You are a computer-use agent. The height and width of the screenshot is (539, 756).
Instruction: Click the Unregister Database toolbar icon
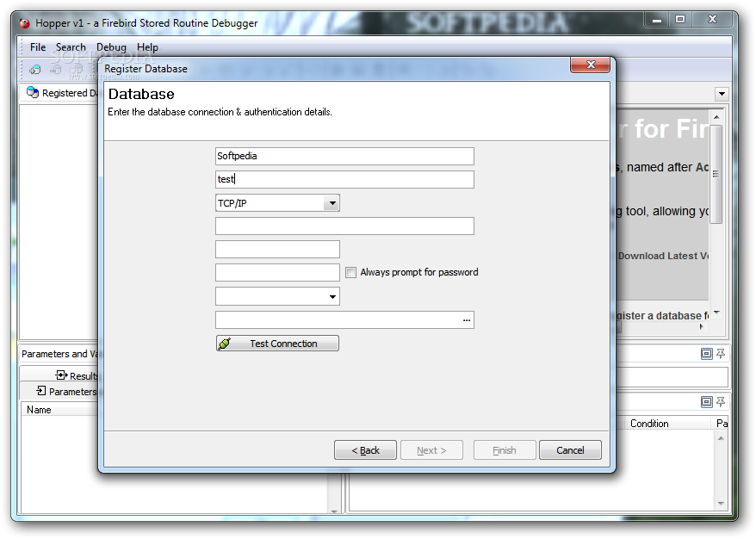(56, 70)
